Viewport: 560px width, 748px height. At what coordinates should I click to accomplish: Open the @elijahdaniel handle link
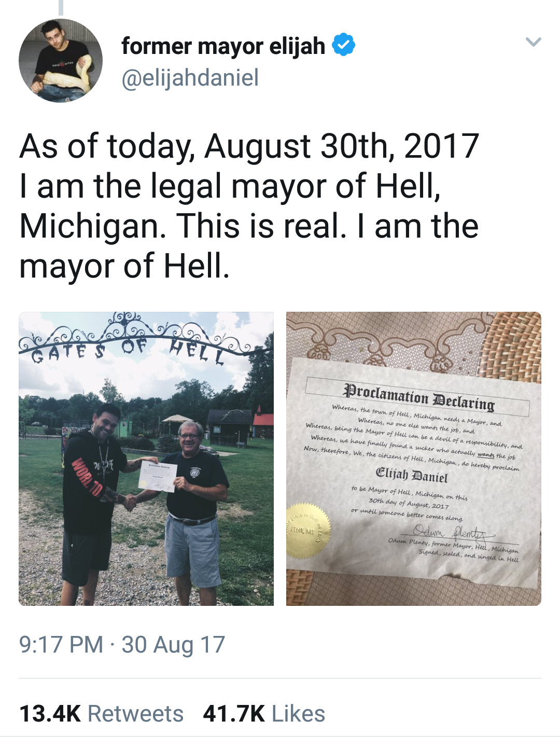click(190, 78)
